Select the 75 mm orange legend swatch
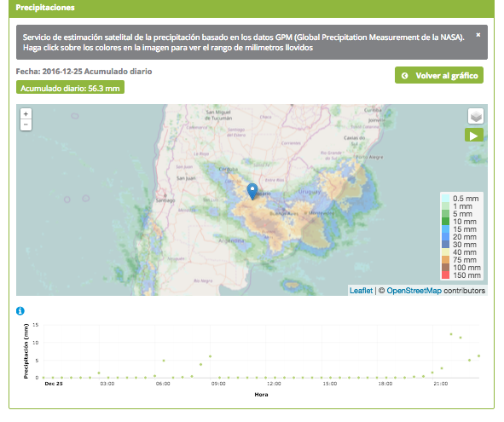The image size is (504, 422). (445, 260)
